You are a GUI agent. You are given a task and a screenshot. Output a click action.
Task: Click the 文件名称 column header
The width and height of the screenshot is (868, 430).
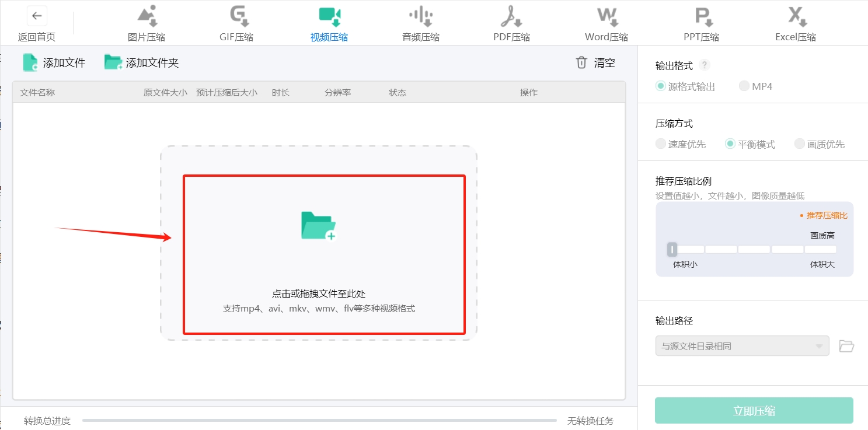pyautogui.click(x=37, y=93)
